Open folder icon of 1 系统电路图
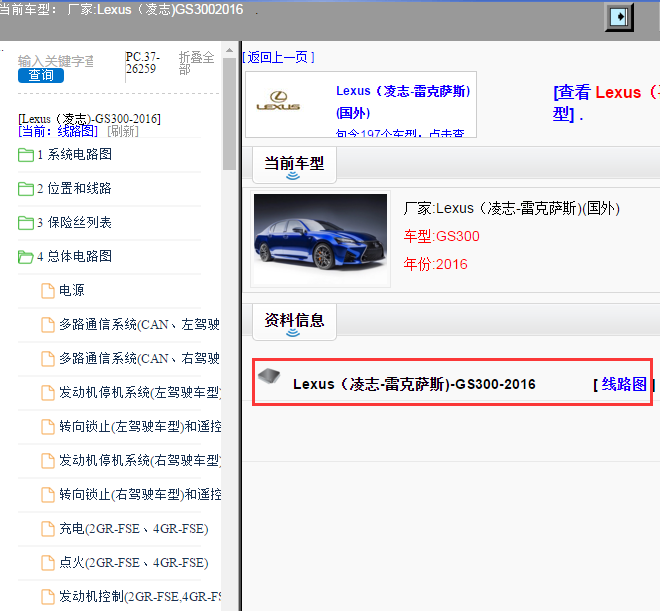This screenshot has width=660, height=611. [x=26, y=155]
